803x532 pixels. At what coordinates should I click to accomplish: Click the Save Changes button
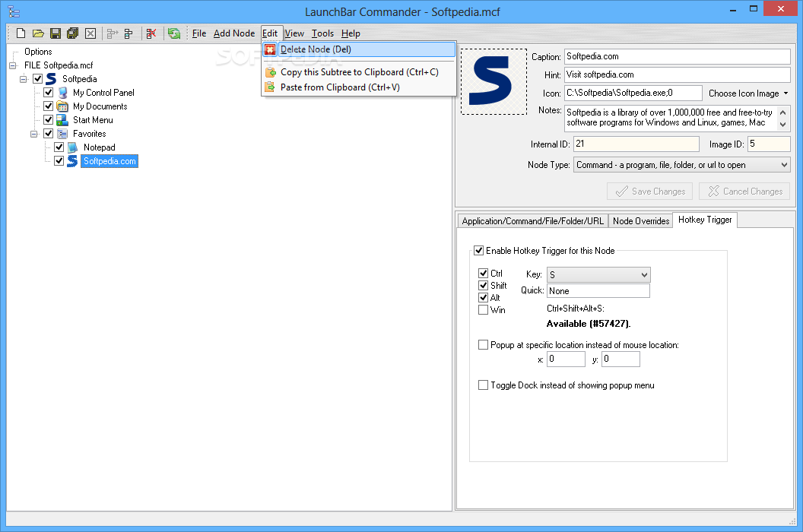click(x=650, y=192)
